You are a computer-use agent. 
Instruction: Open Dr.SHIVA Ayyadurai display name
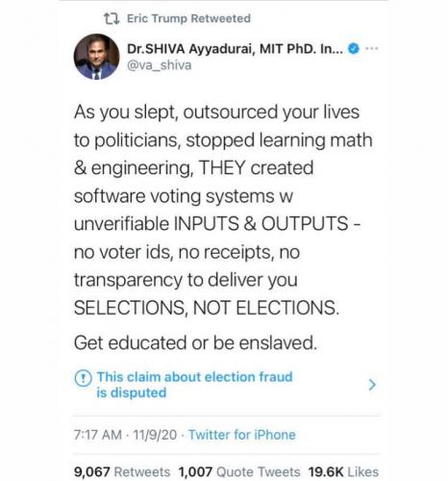235,49
